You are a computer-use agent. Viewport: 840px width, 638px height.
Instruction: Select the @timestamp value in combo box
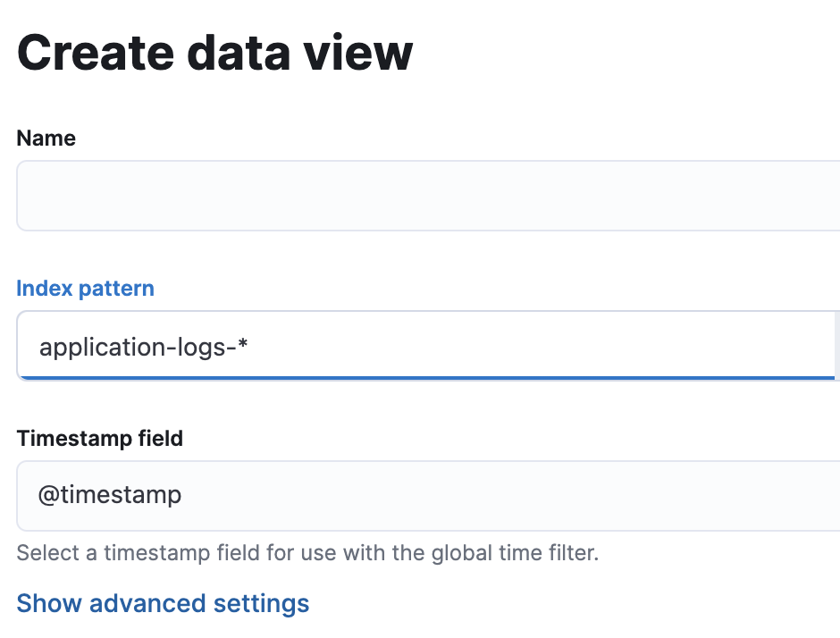click(x=110, y=495)
